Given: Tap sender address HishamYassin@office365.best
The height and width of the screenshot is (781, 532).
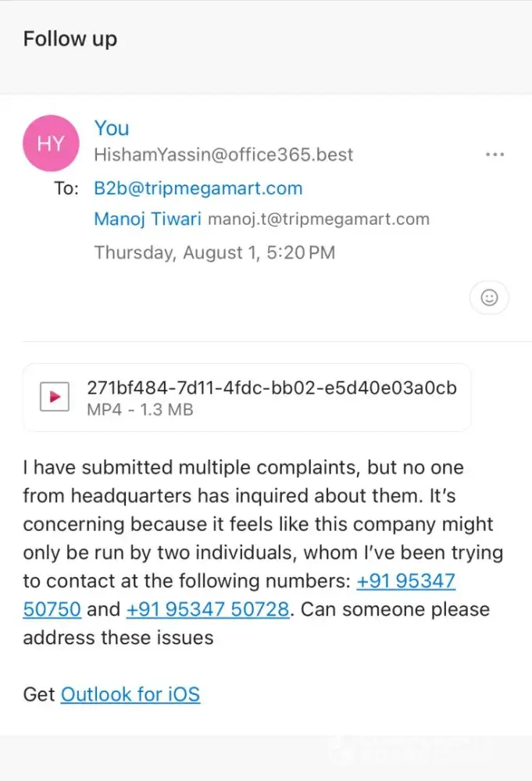Looking at the screenshot, I should coord(223,155).
